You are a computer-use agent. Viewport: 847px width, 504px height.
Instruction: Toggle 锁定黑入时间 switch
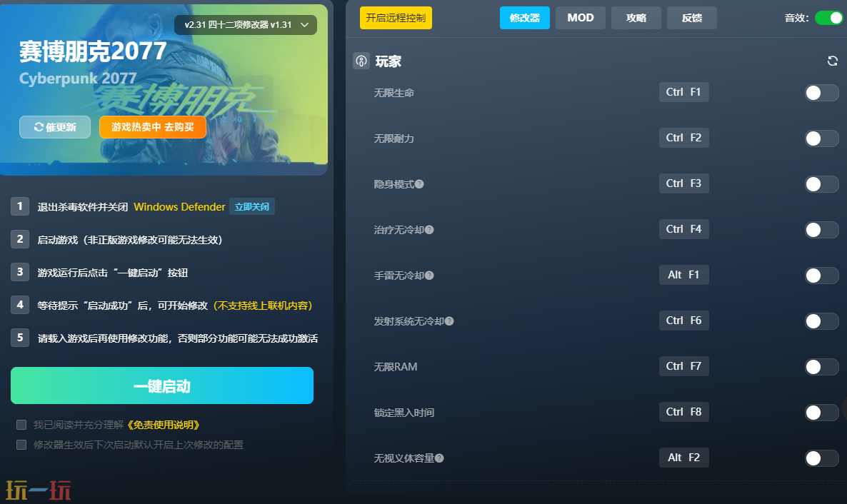[x=821, y=413]
